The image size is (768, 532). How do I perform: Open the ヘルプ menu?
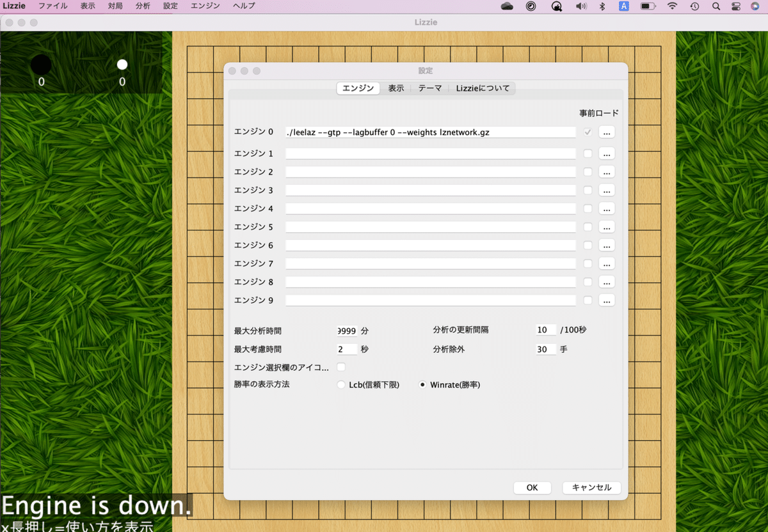(x=243, y=6)
